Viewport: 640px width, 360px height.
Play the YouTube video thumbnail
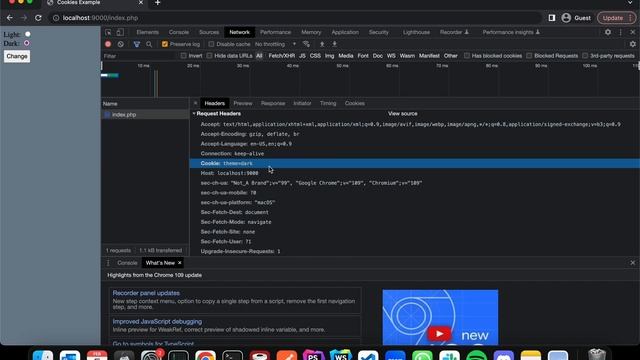coord(439,334)
